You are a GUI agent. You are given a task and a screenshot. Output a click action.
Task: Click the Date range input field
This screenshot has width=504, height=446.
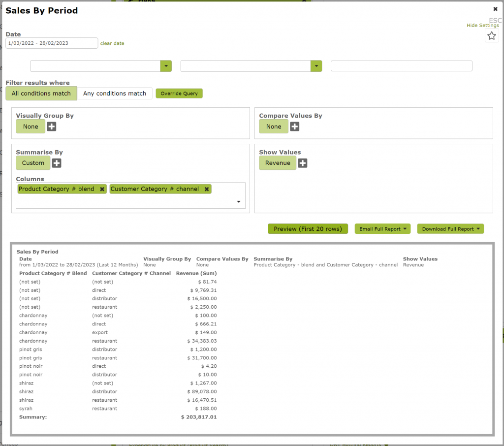click(52, 43)
